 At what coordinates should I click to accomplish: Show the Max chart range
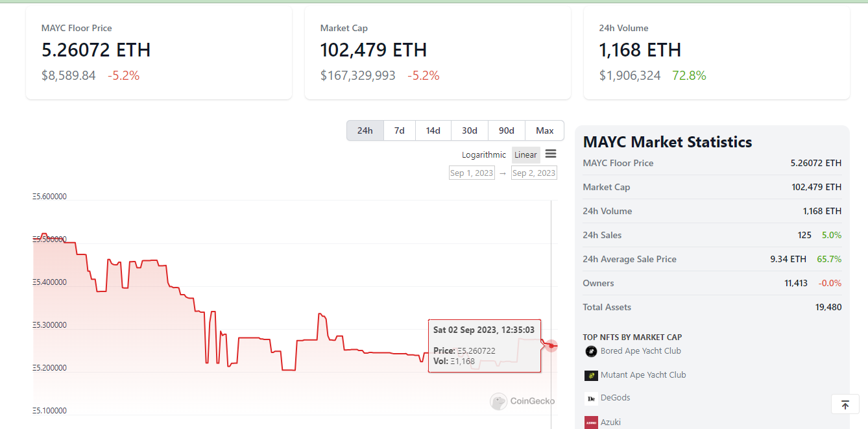pyautogui.click(x=545, y=130)
